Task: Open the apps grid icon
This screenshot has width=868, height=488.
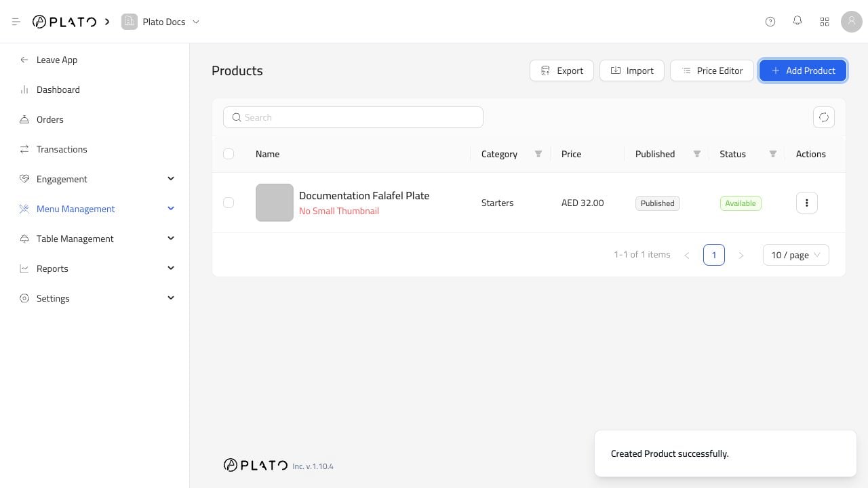Action: click(x=825, y=22)
